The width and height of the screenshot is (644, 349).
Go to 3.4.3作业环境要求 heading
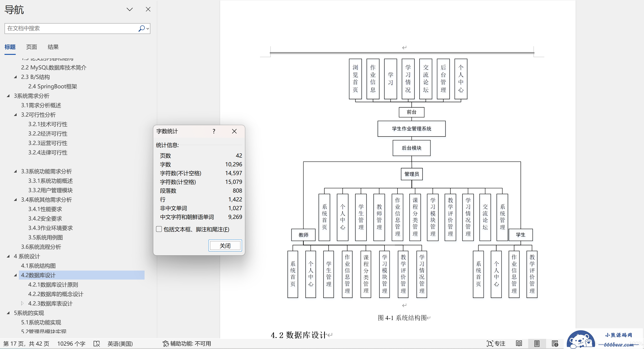[51, 228]
